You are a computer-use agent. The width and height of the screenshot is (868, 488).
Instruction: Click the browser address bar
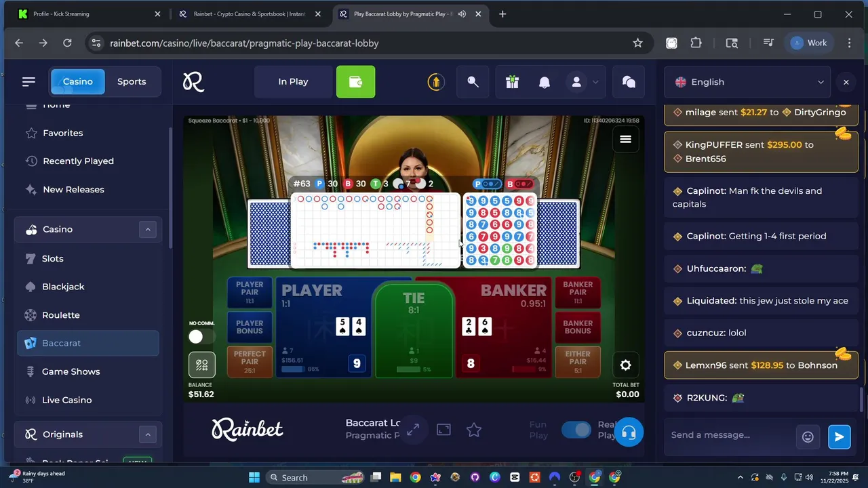click(368, 43)
